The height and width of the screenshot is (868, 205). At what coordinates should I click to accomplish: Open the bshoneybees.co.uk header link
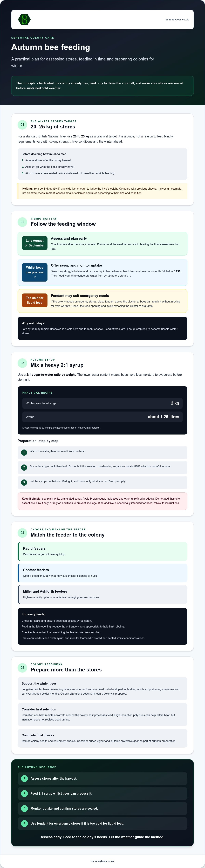coord(177,20)
